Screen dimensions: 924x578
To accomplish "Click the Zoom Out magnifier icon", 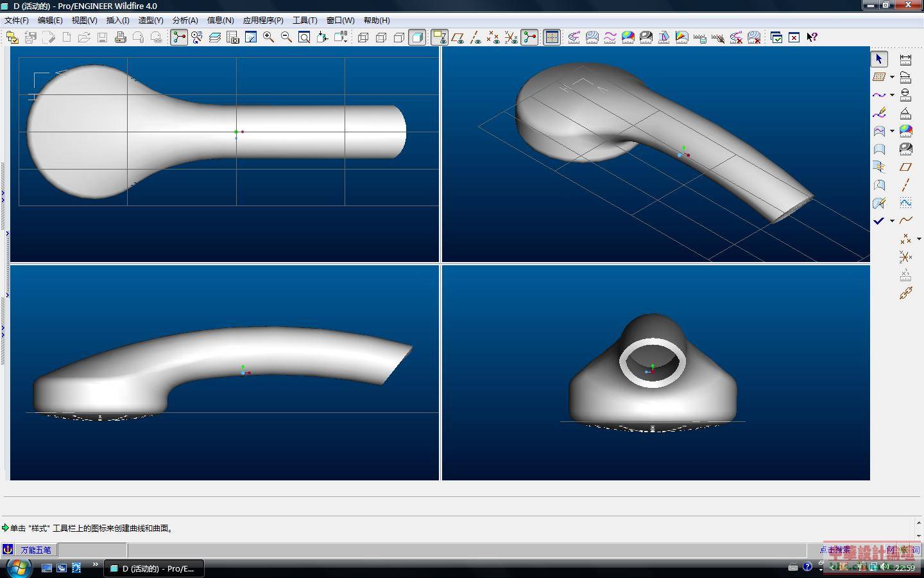I will pos(286,37).
